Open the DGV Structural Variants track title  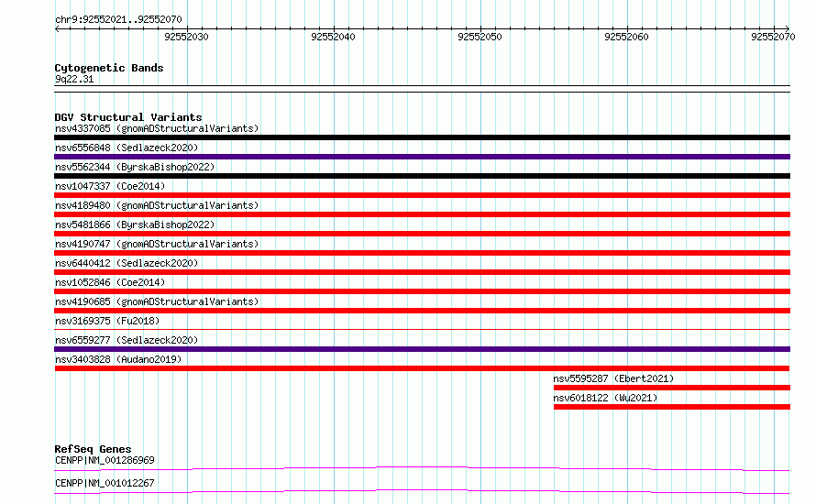(128, 117)
